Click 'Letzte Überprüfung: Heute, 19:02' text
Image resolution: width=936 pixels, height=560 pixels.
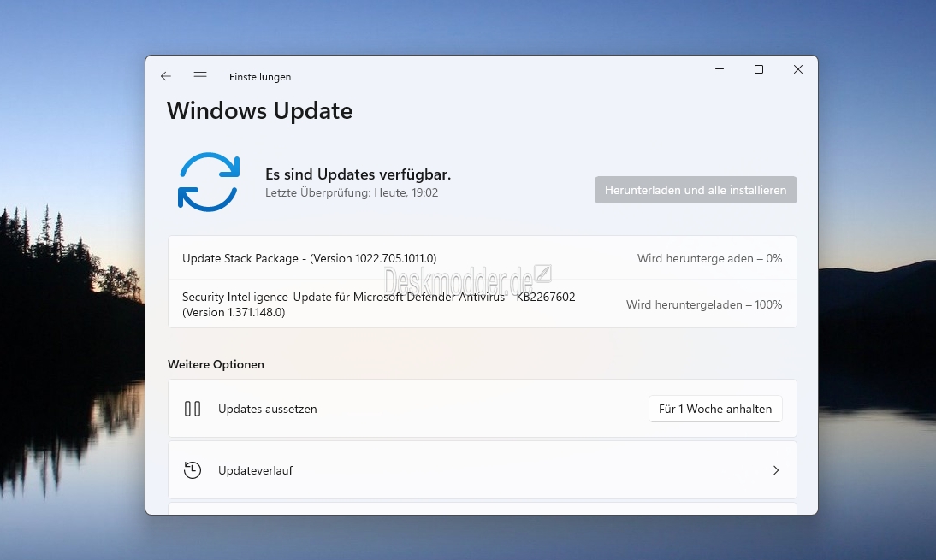point(352,192)
